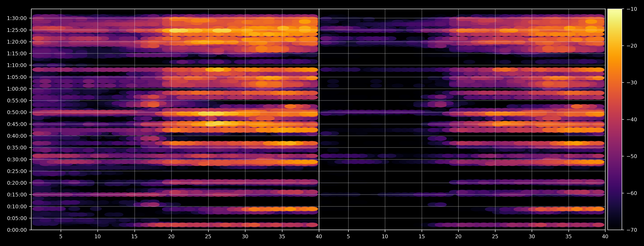Click the 0:40:00 time tick label

17,136
